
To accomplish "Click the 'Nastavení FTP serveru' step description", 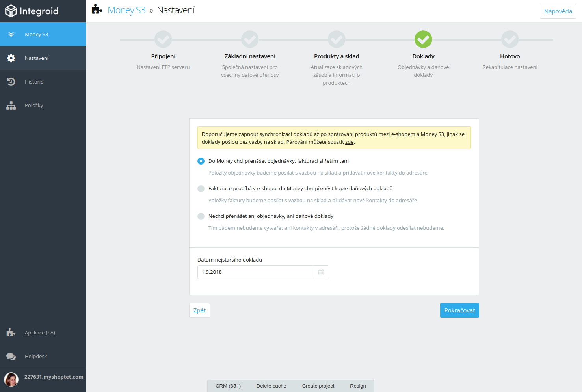I will tap(163, 67).
